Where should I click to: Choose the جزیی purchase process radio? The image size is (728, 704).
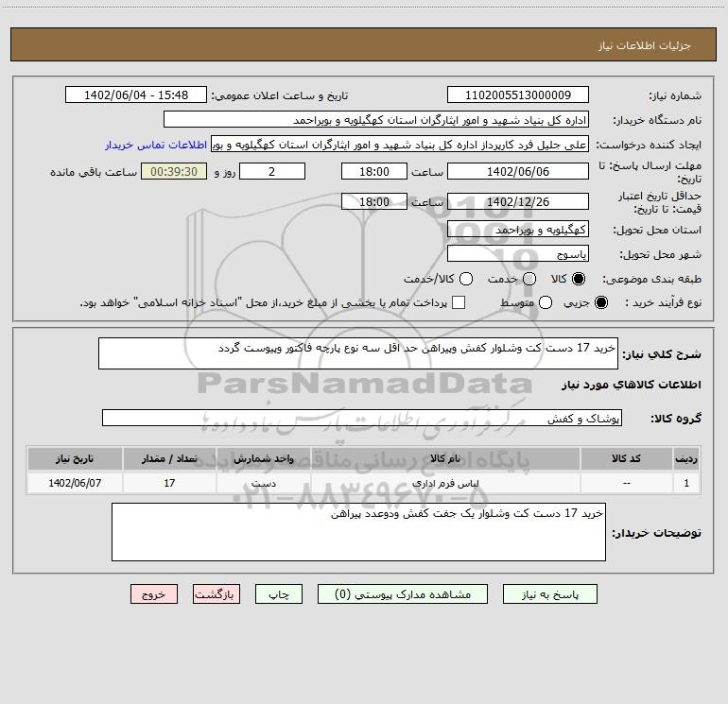(x=601, y=302)
